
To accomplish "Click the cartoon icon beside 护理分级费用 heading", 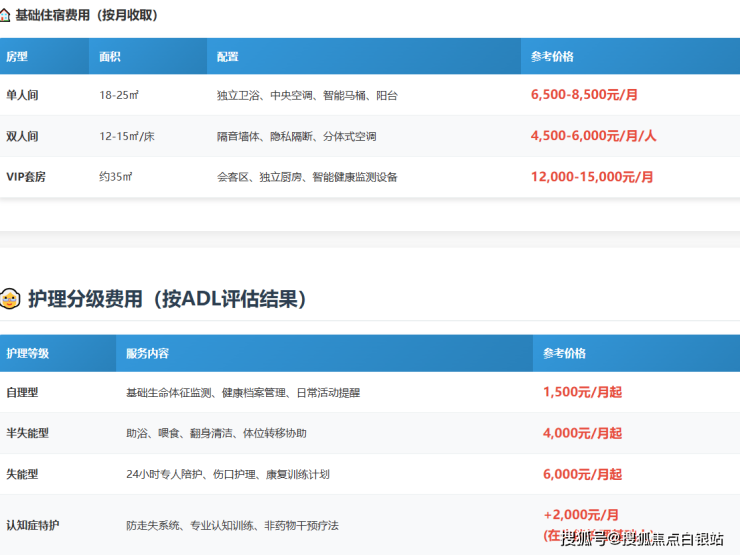I will pyautogui.click(x=10, y=299).
